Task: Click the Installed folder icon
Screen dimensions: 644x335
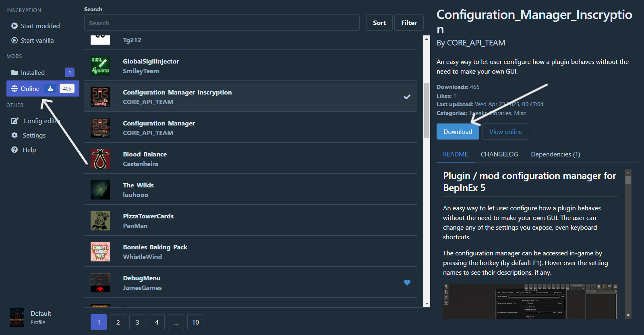Action: 14,72
